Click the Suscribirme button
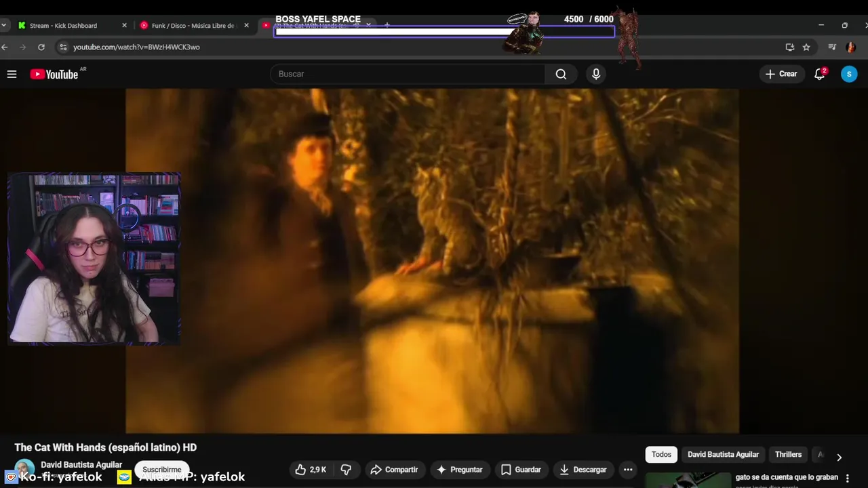Image resolution: width=868 pixels, height=488 pixels. (x=162, y=470)
